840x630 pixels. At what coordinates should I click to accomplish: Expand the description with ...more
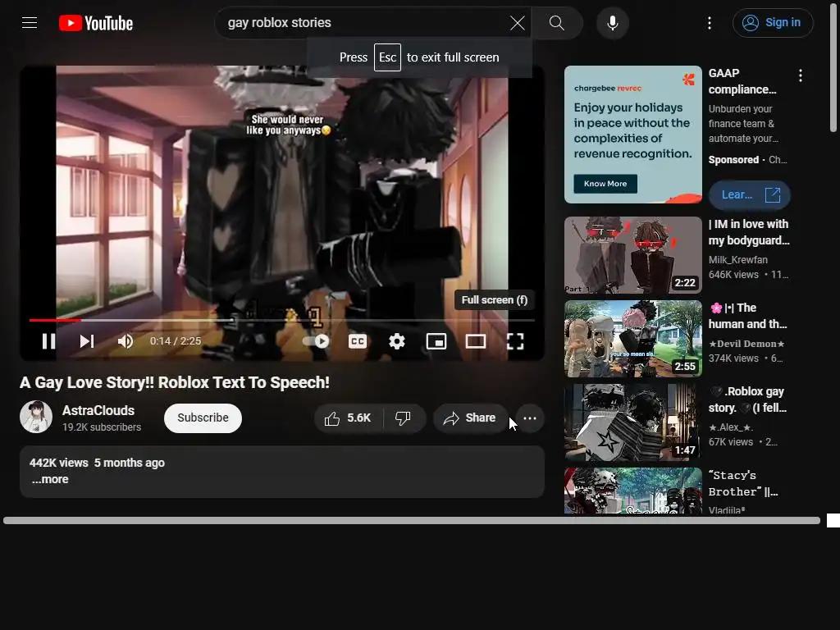50,479
